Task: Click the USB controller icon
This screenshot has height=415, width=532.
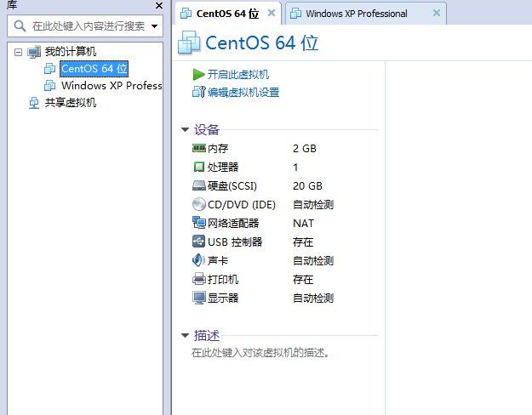Action: point(199,242)
